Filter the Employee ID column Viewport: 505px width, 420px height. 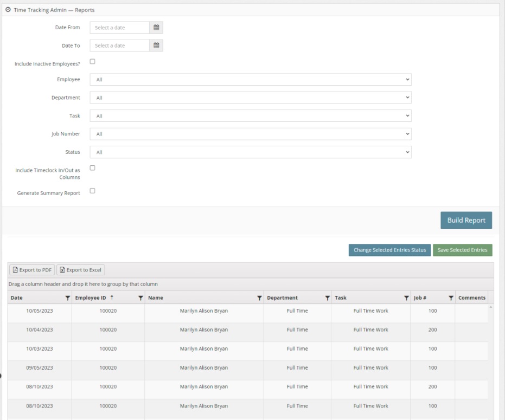[140, 298]
